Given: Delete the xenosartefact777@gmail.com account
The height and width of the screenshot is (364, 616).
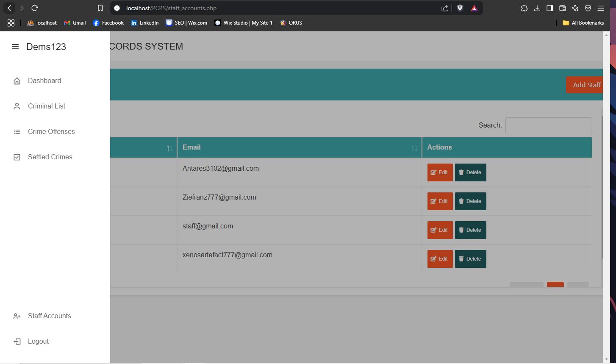Looking at the screenshot, I should (470, 259).
